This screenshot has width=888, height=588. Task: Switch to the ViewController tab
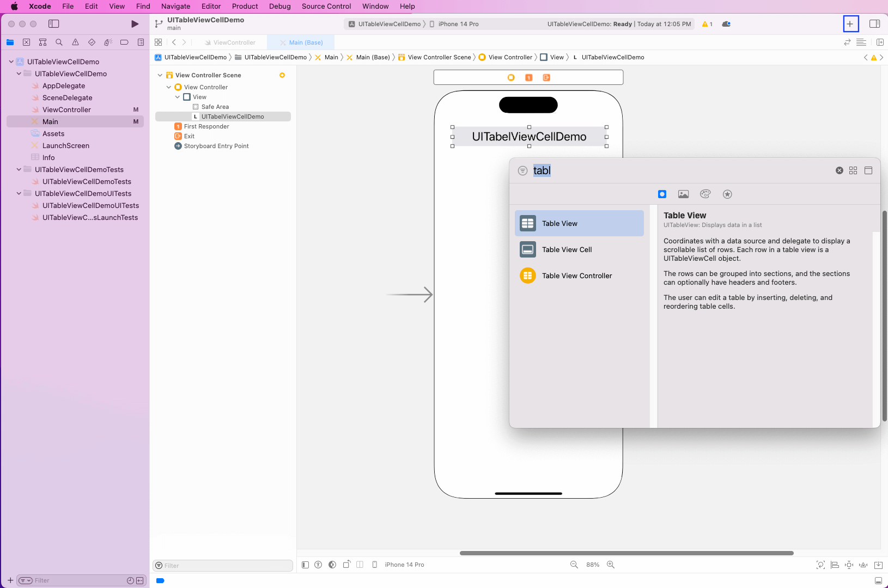(x=234, y=42)
